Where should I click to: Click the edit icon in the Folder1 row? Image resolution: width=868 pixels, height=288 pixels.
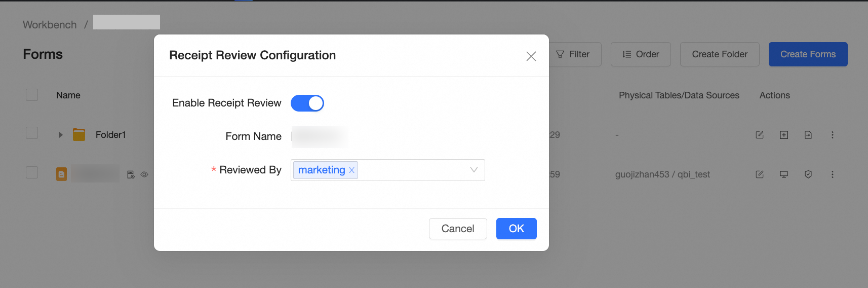pos(760,135)
